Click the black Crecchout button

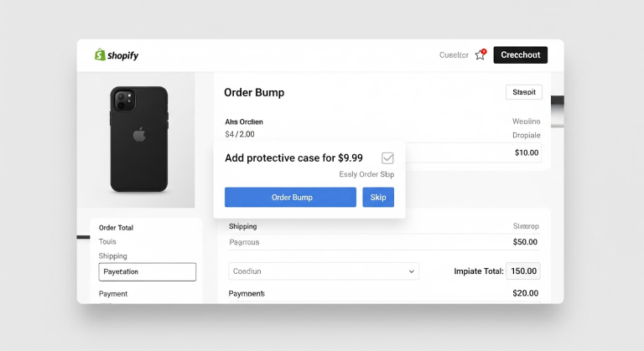tap(521, 55)
